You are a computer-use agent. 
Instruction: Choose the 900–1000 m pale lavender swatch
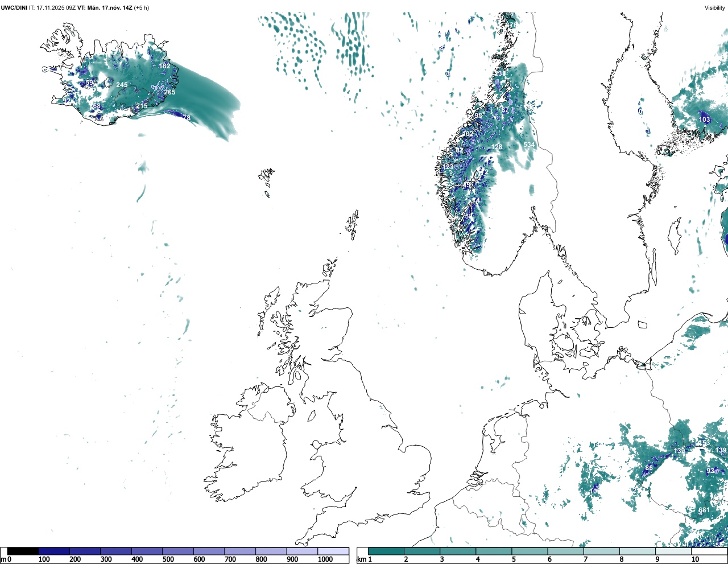[302, 551]
